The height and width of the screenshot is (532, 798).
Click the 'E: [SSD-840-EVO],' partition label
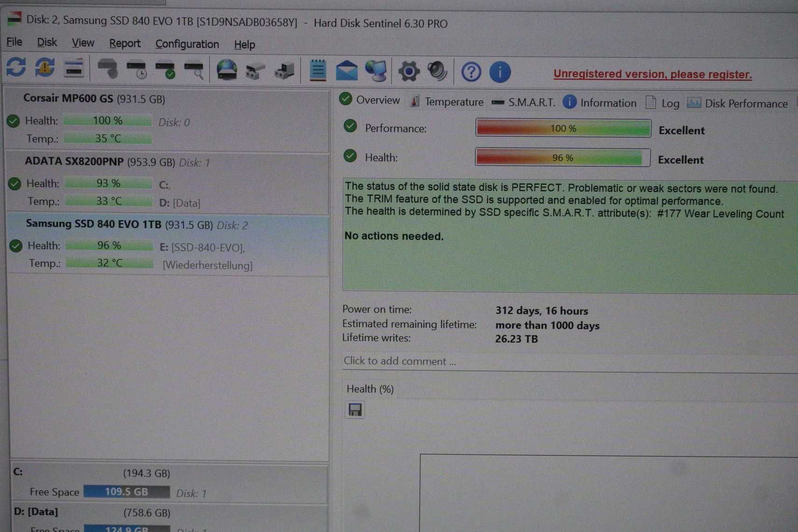(202, 247)
